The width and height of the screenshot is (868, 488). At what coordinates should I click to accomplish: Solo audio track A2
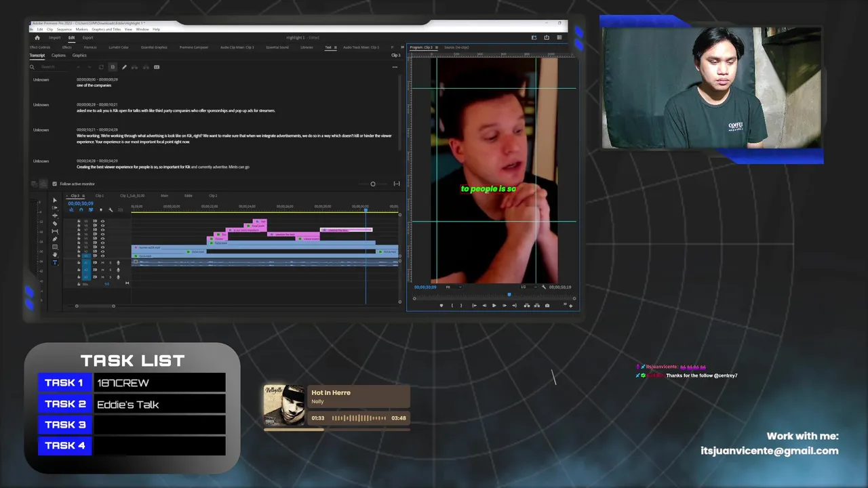click(x=111, y=270)
